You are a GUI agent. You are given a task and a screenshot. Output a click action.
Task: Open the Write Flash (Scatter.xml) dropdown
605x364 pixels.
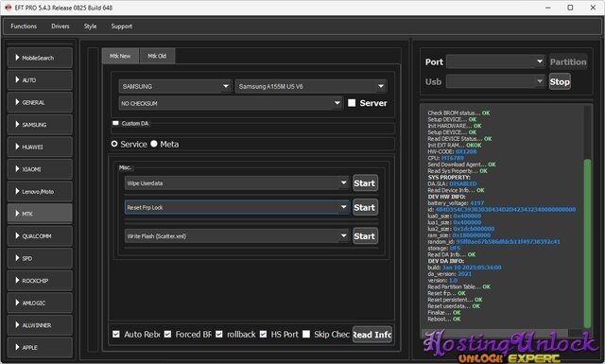[x=237, y=235]
